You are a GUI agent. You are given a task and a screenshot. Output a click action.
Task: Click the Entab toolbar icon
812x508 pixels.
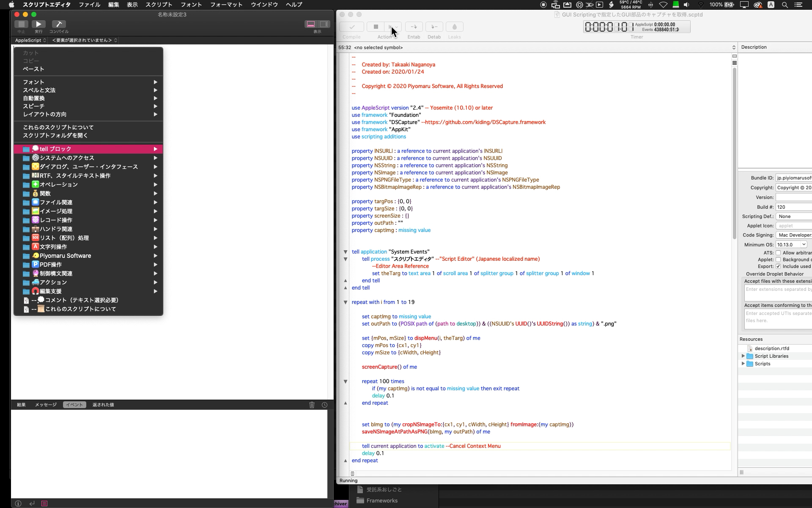(x=414, y=27)
